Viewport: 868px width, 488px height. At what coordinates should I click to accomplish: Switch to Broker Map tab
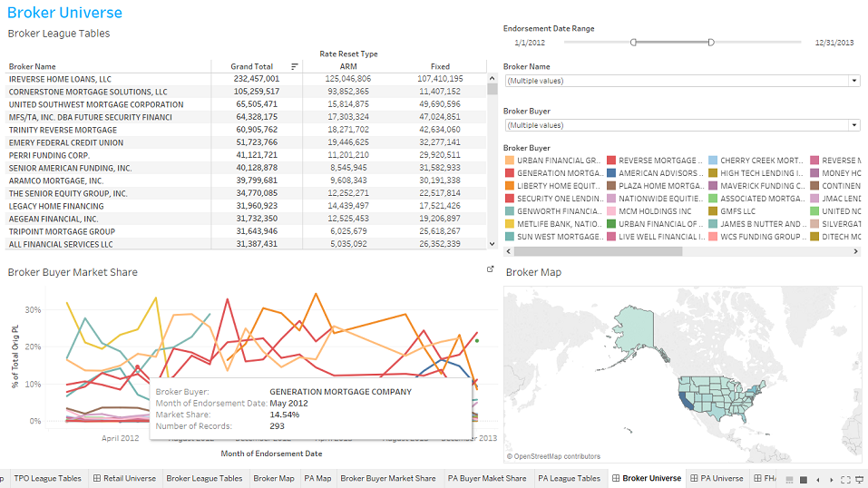coord(274,479)
